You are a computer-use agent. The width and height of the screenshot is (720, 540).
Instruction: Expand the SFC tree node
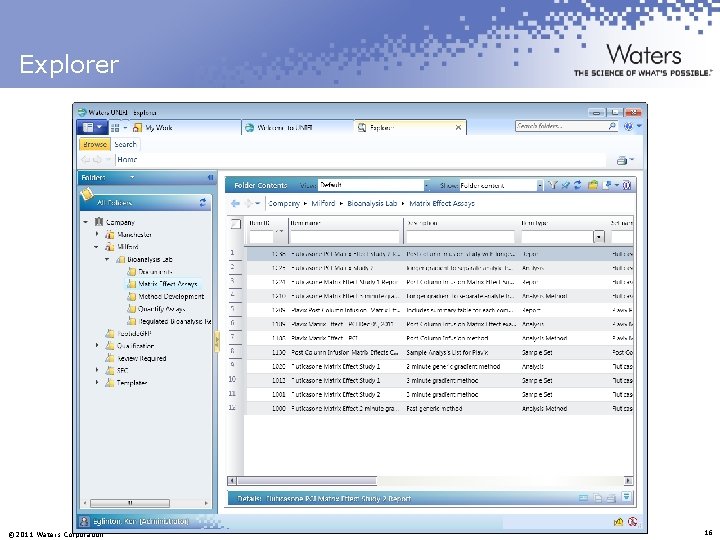coord(97,370)
